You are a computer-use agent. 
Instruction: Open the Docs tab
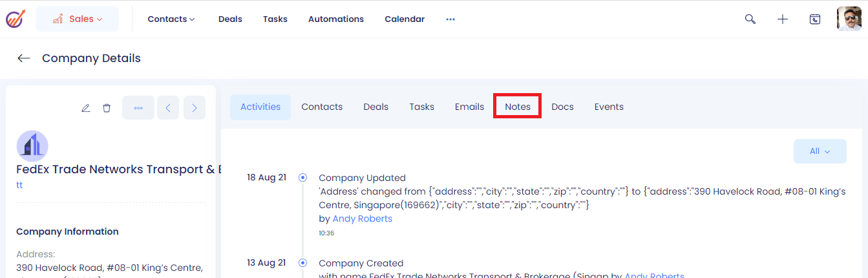point(562,107)
